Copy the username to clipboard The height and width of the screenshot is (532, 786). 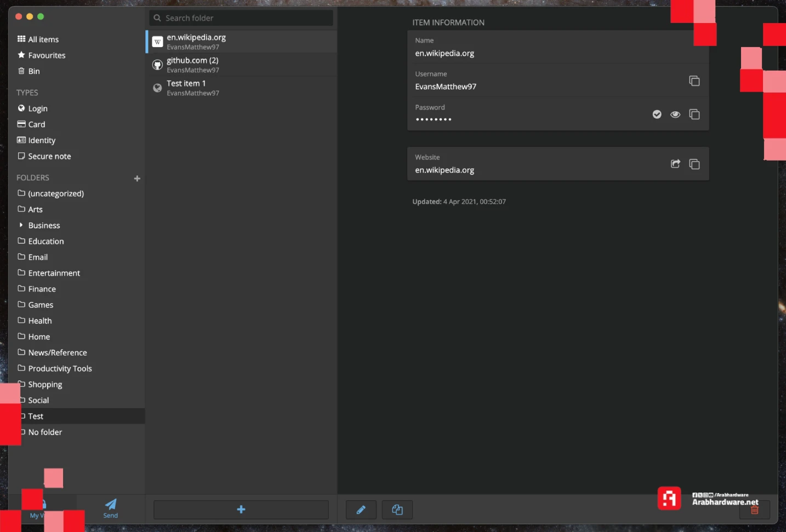[694, 81]
